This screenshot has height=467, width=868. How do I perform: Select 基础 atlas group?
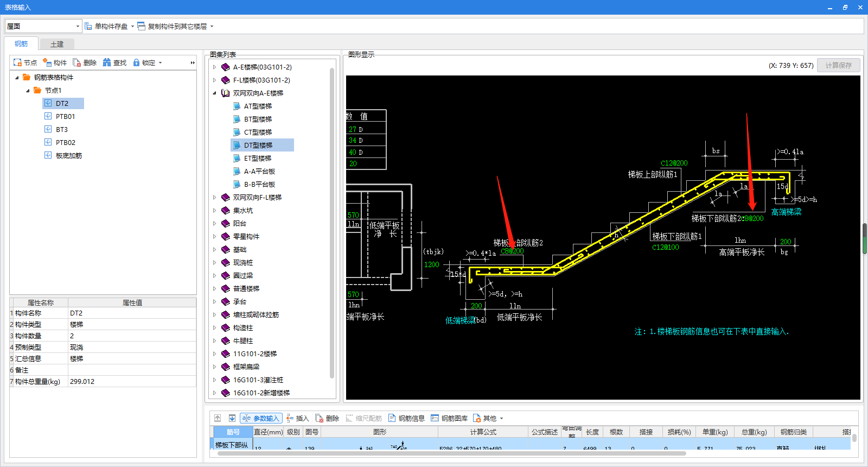240,250
